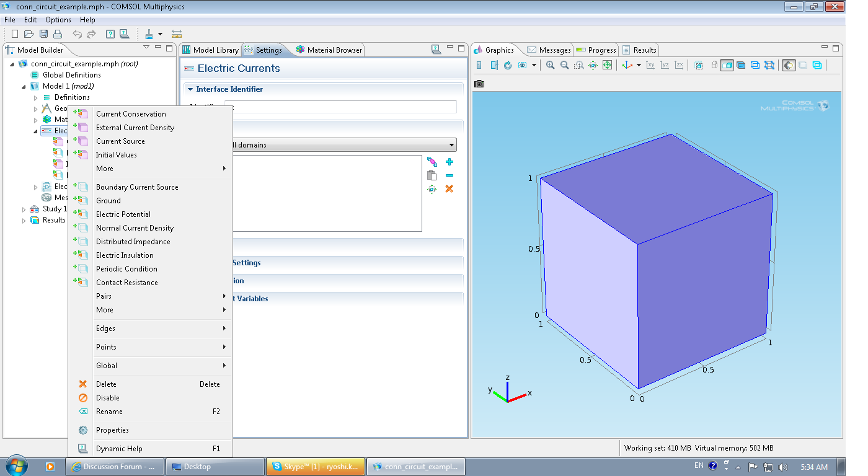Click the Zoom Extents icon in Graphics toolbar
Viewport: 868px width, 476px height.
pos(607,65)
